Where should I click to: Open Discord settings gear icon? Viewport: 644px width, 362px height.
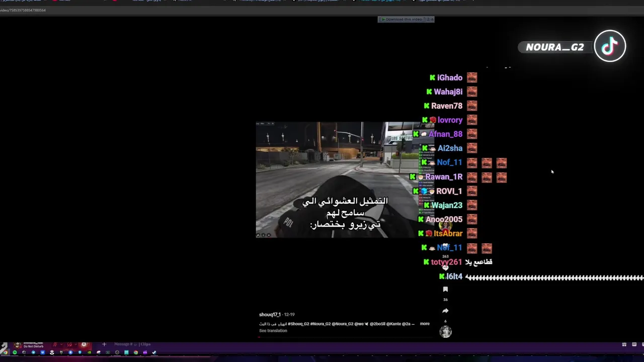pyautogui.click(x=84, y=344)
